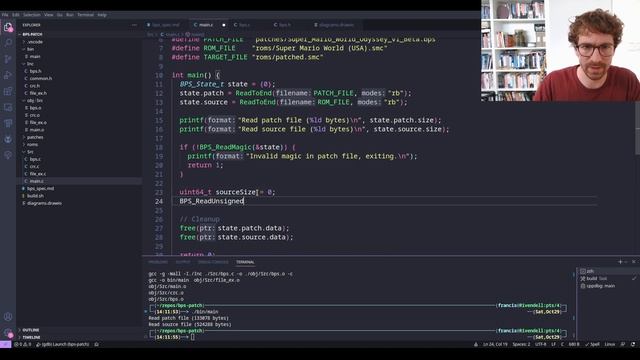
Task: Open crc.h in the file tree
Action: click(x=80, y=86)
